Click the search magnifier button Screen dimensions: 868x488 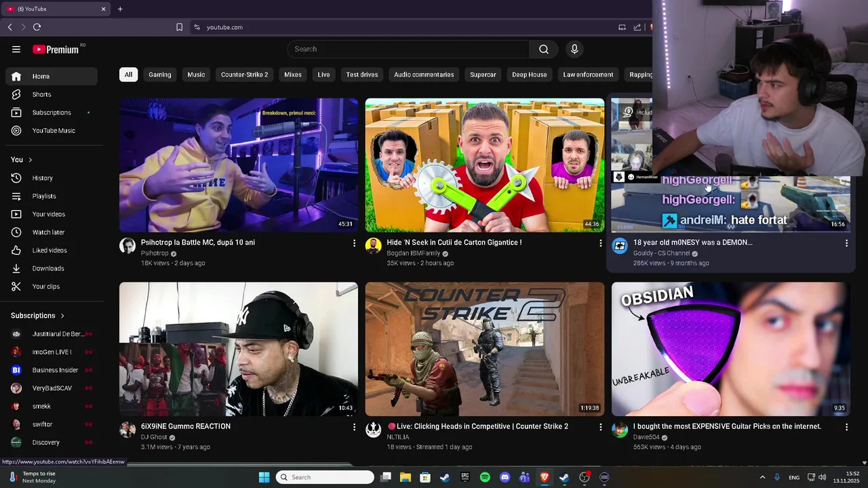[x=544, y=49]
